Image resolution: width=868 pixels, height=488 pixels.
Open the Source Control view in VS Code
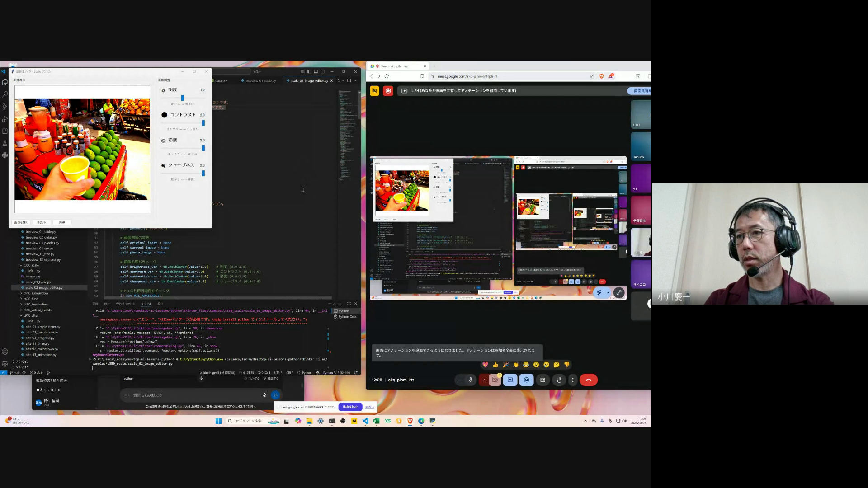coord(5,107)
